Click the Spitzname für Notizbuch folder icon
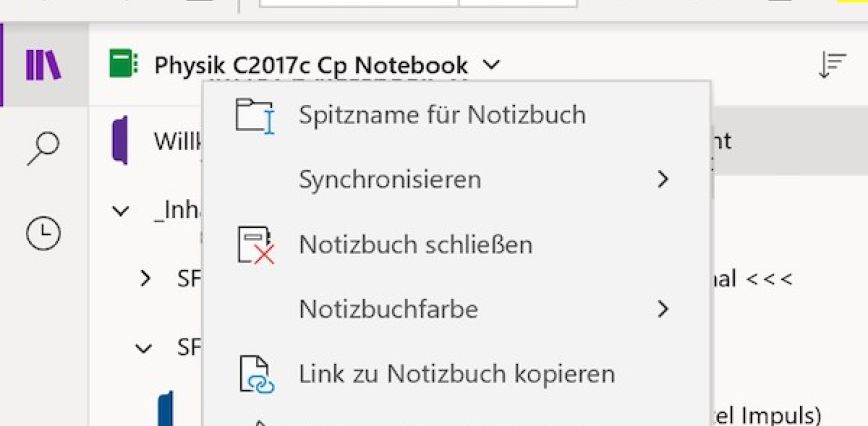 coord(254,115)
